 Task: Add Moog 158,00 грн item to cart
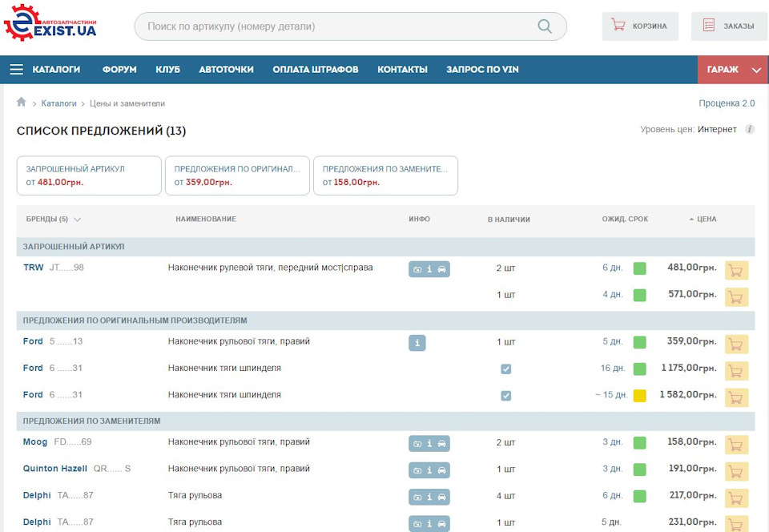[x=736, y=445]
